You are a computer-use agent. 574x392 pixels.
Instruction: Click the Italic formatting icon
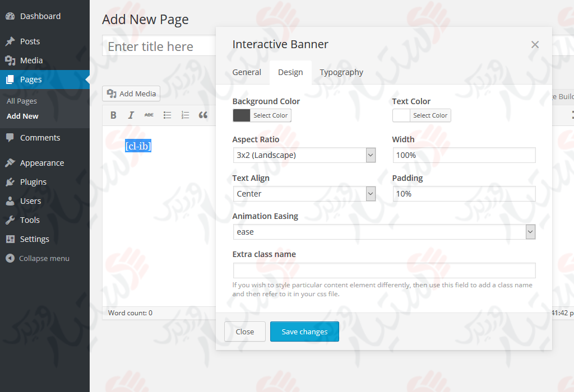click(131, 115)
